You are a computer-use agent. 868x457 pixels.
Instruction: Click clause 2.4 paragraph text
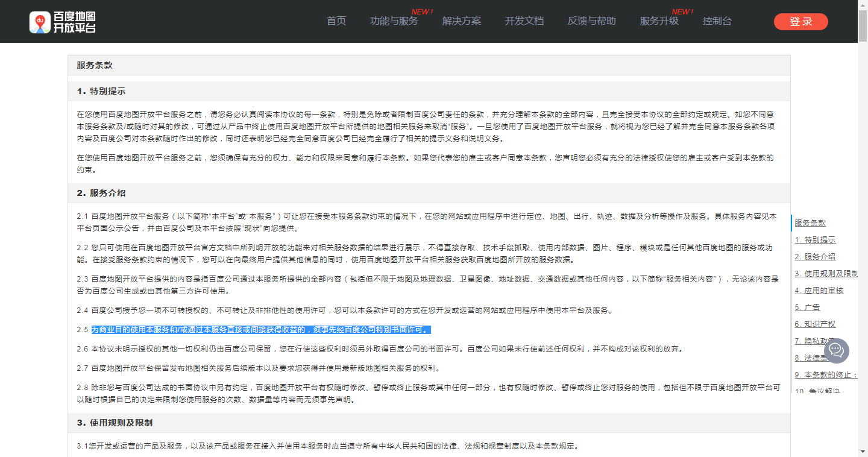345,310
